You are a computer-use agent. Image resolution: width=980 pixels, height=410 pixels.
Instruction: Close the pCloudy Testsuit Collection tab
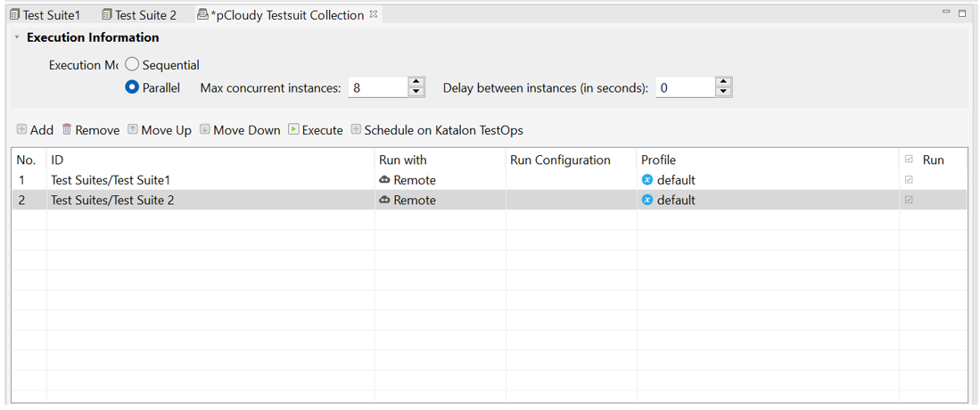(x=374, y=14)
